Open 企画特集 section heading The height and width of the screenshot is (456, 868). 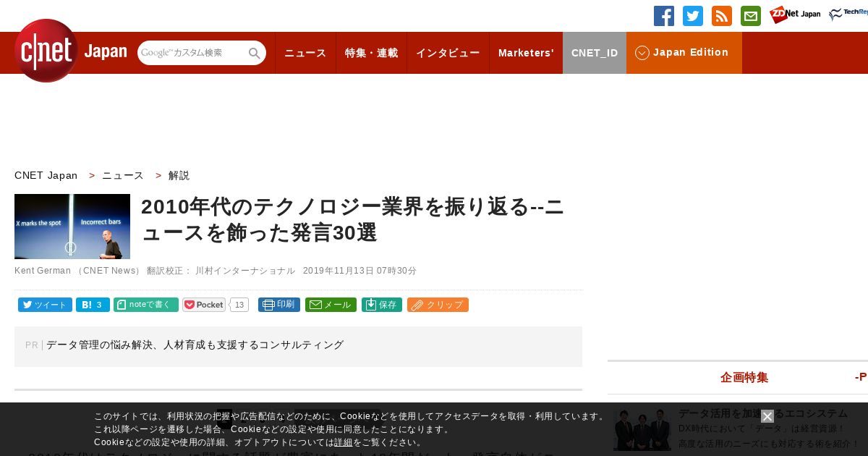pyautogui.click(x=744, y=377)
